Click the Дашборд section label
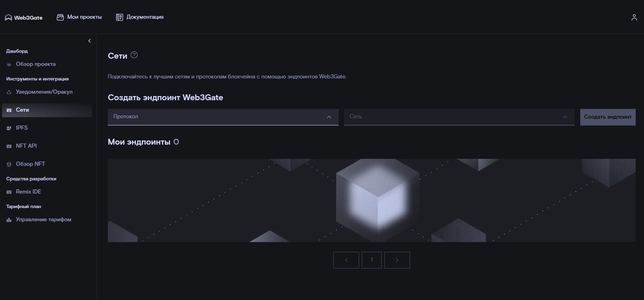 point(17,51)
